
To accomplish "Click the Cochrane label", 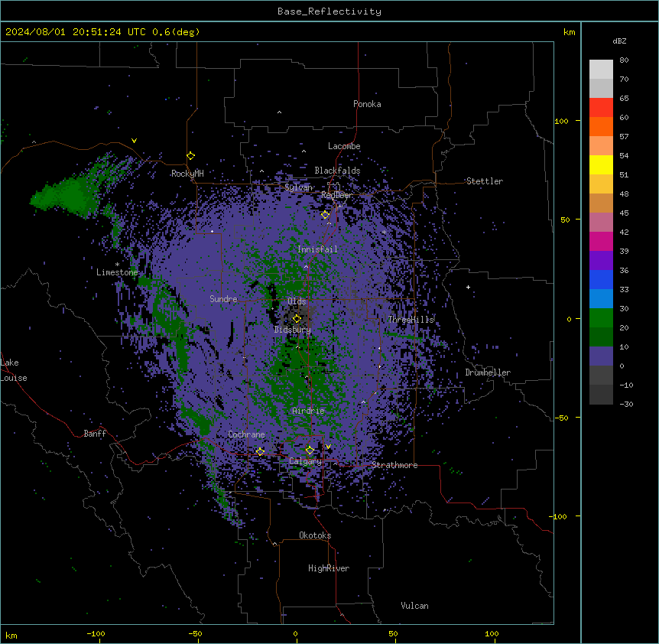I will tap(246, 434).
